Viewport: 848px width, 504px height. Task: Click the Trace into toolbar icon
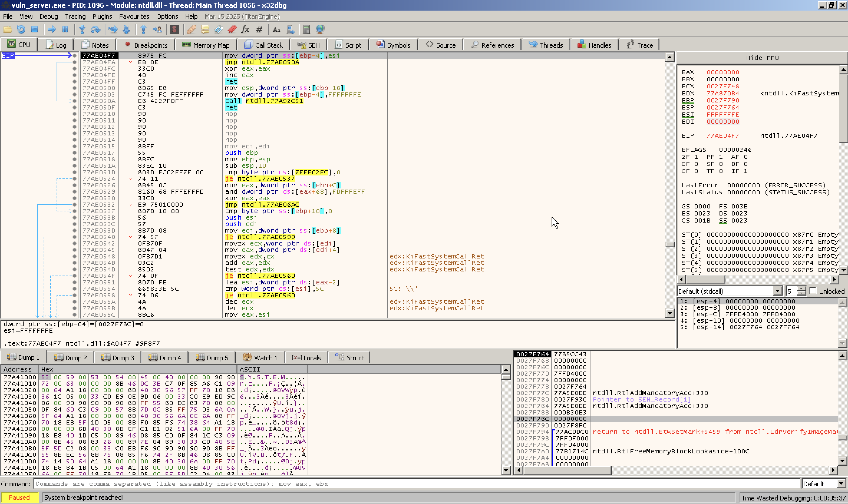[113, 29]
